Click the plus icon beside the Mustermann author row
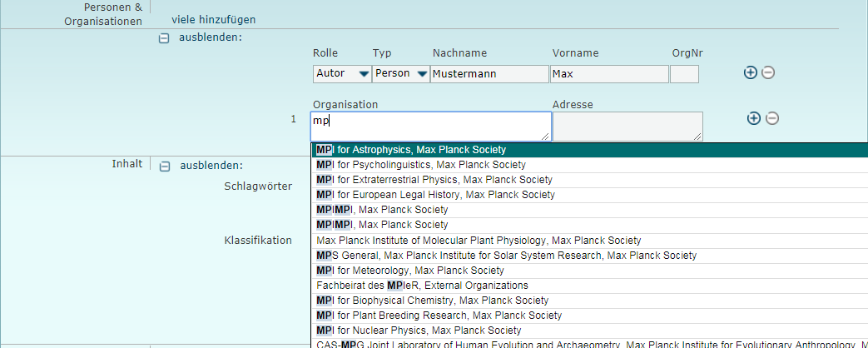This screenshot has width=868, height=348. coord(750,72)
